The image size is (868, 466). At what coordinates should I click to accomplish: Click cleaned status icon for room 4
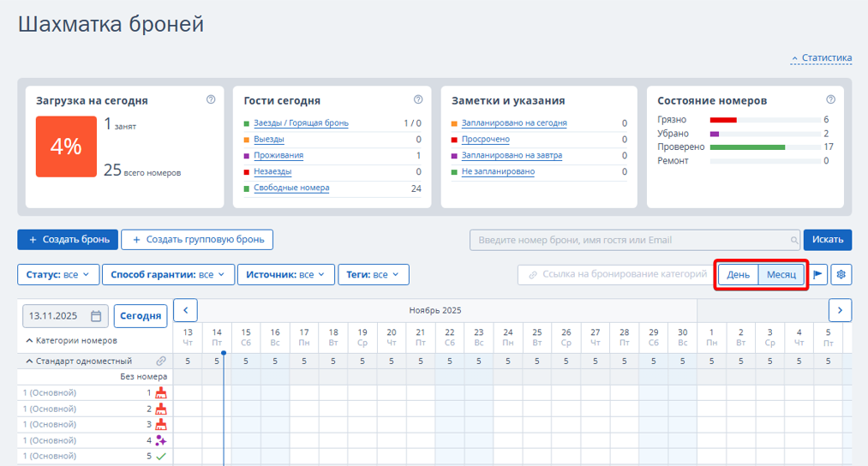pos(160,440)
